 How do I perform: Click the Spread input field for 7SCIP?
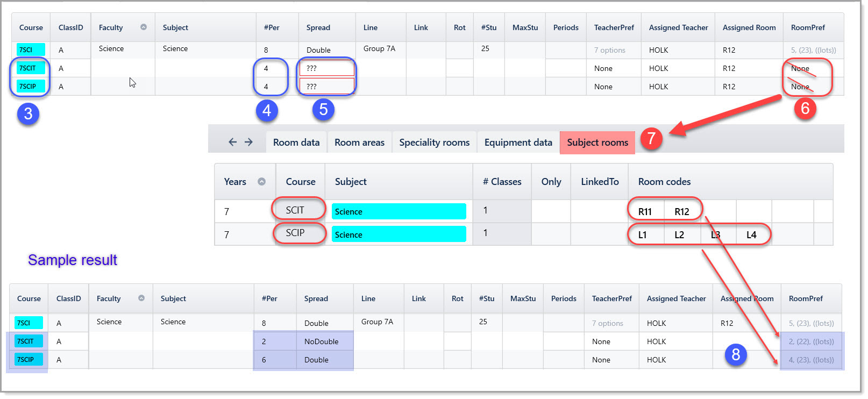pyautogui.click(x=327, y=87)
